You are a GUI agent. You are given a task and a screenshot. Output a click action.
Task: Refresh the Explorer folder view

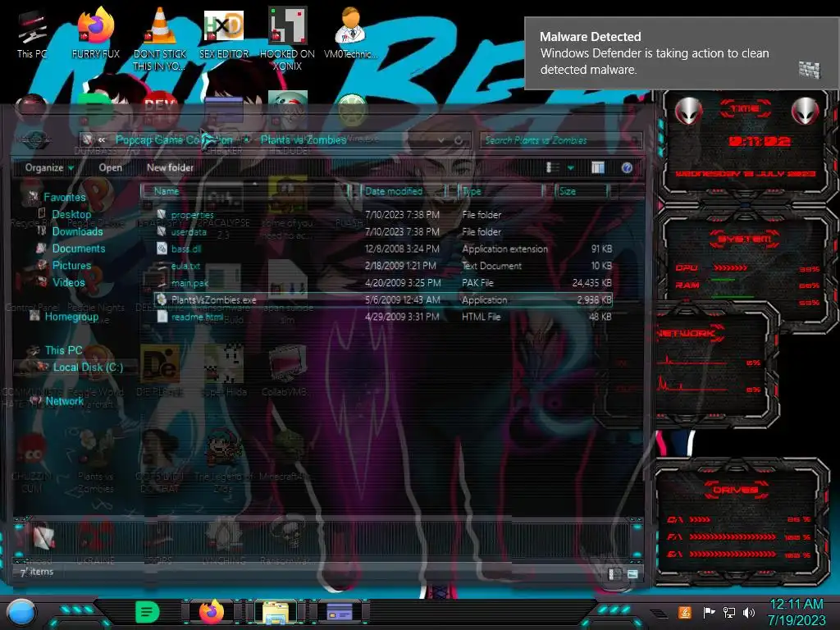click(459, 140)
